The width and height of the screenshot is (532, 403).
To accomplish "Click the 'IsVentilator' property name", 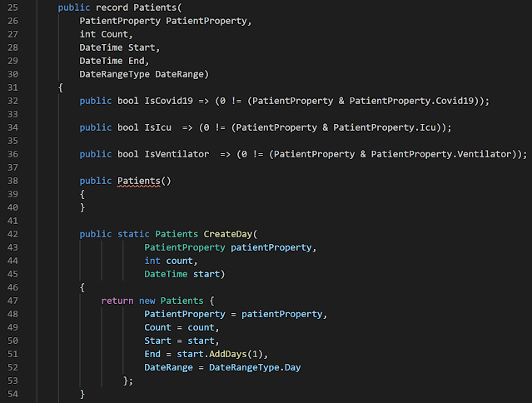I will tap(177, 154).
